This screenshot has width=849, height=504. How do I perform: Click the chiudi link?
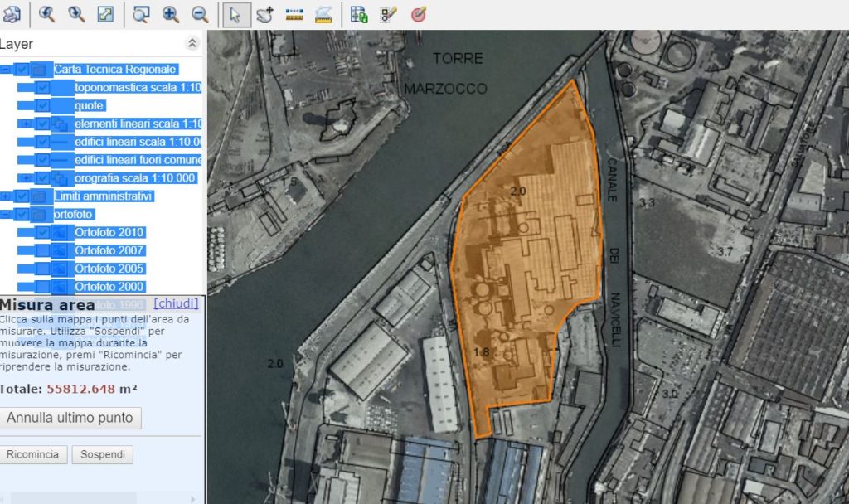pos(176,303)
